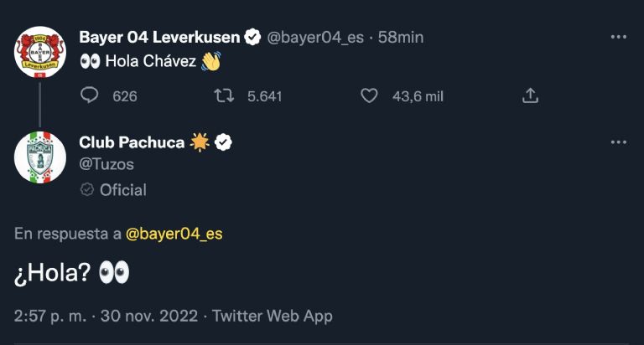Viewport: 644px width, 345px height.
Task: Click the Oficial label checkmark icon
Action: 86,189
